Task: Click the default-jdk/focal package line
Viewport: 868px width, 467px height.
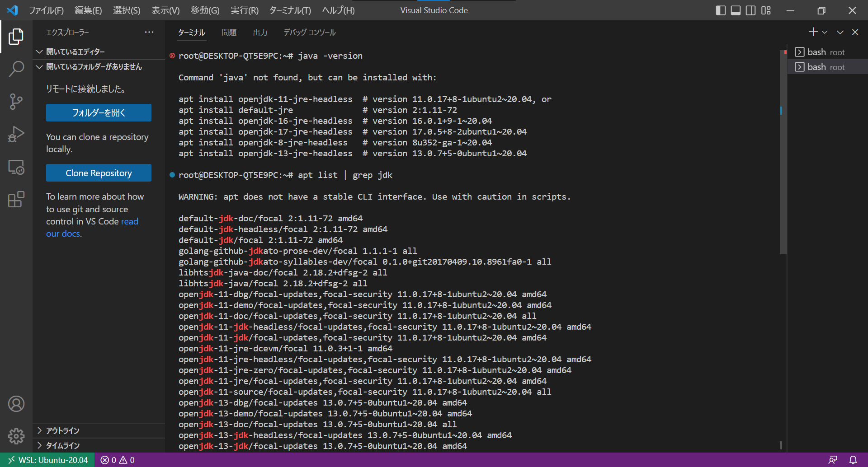Action: click(260, 240)
